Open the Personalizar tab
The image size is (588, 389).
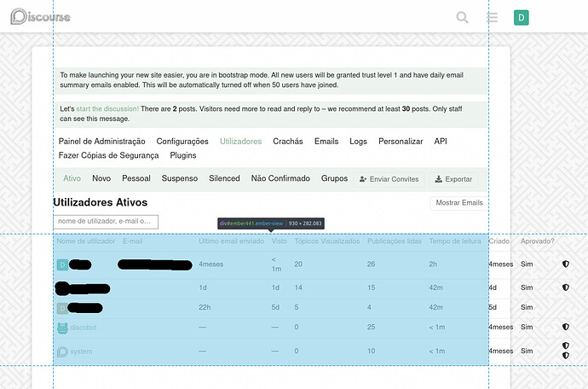(x=401, y=141)
